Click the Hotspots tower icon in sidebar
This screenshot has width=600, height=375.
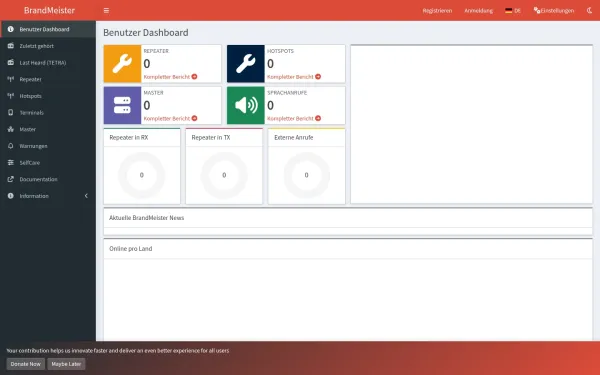pos(11,96)
